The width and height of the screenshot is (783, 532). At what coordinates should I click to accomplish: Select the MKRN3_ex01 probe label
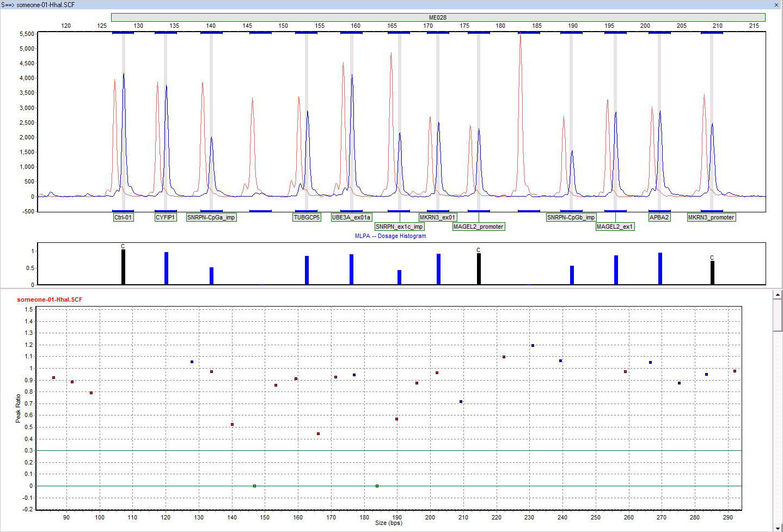pos(438,217)
